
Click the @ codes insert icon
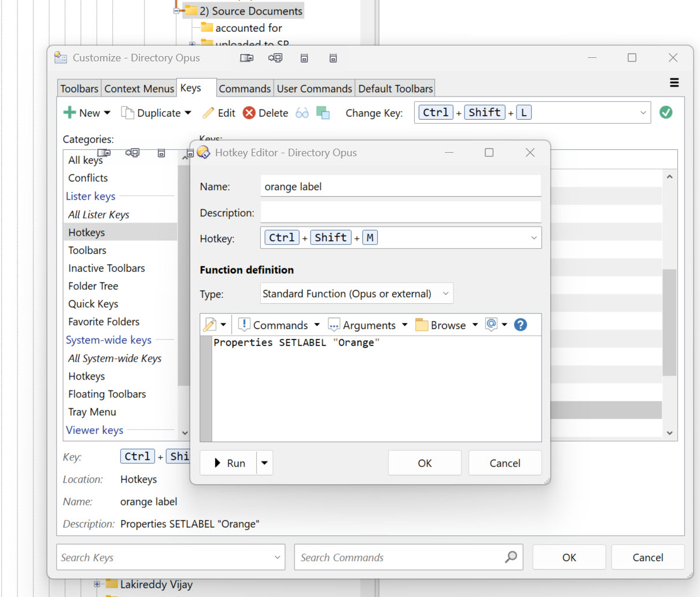tap(491, 325)
